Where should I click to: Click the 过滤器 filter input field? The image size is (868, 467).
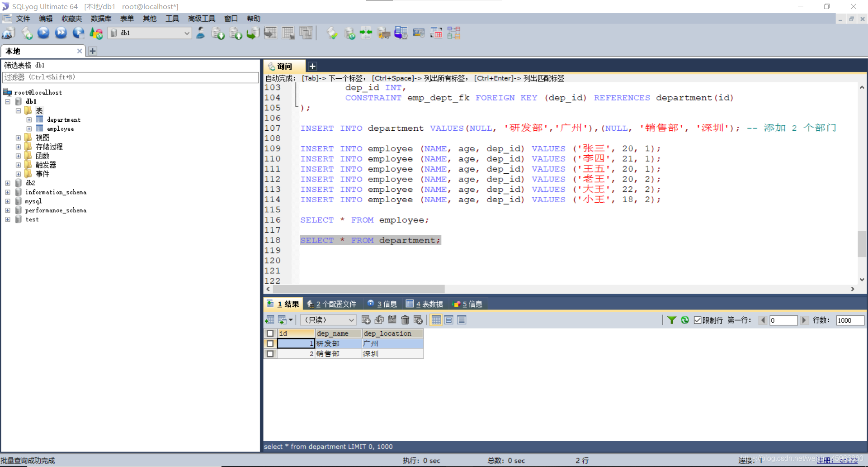pos(131,77)
